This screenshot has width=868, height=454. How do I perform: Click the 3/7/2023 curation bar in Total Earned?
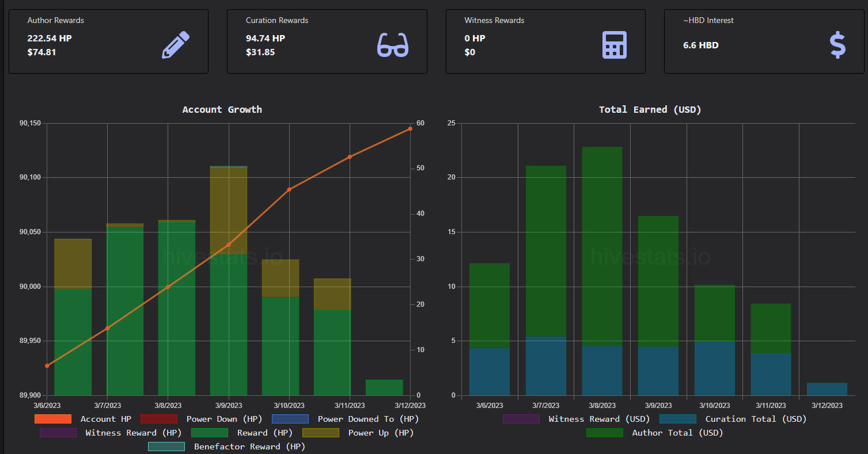546,366
